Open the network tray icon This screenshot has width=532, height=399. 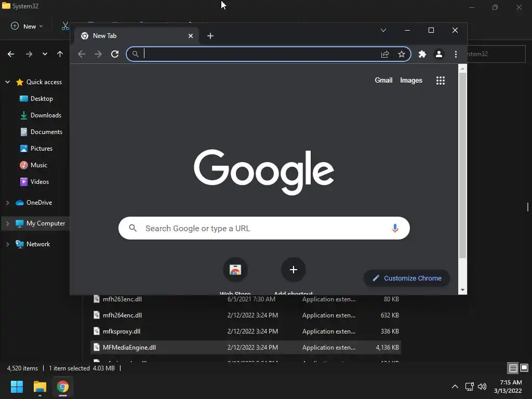pyautogui.click(x=470, y=387)
